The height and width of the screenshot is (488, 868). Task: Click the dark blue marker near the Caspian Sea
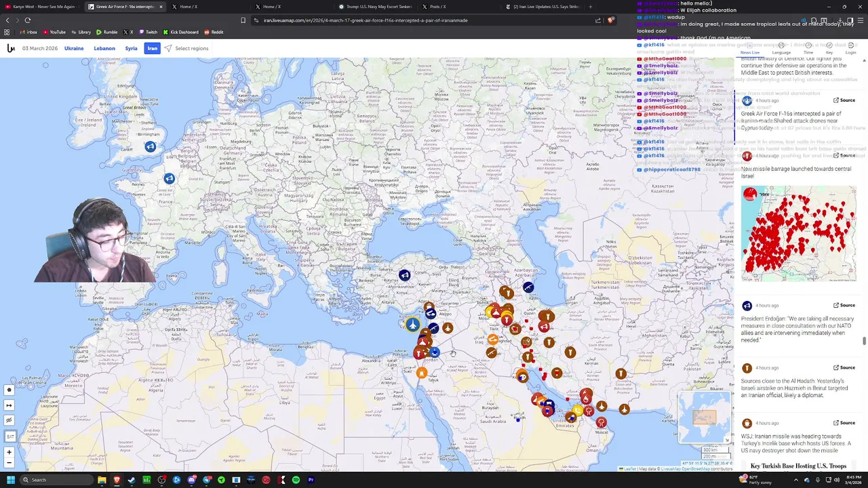point(528,287)
